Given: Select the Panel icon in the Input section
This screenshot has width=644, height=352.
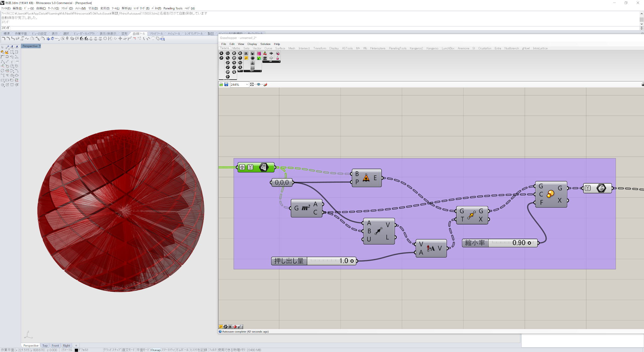Looking at the screenshot, I should (x=253, y=68).
